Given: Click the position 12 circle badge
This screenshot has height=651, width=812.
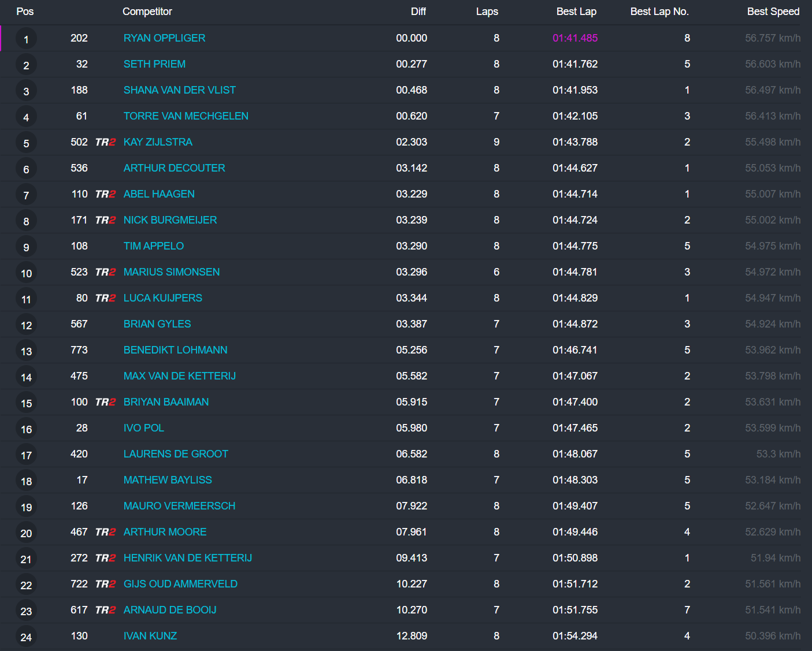Looking at the screenshot, I should pos(26,325).
